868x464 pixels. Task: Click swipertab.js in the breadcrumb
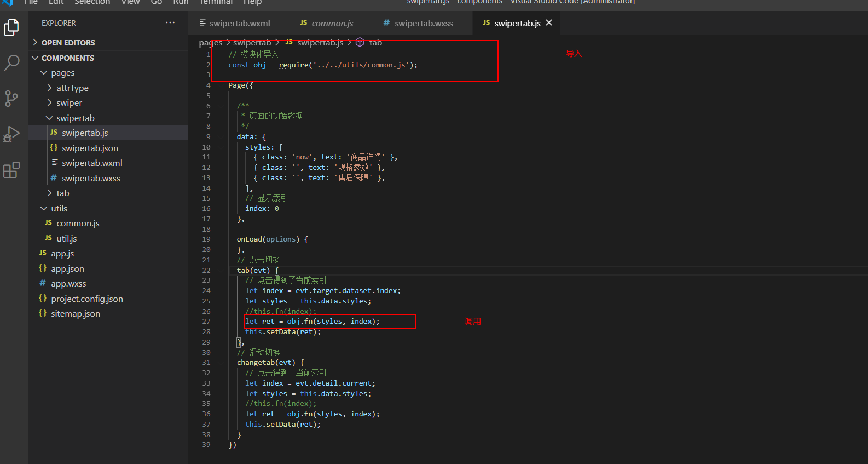click(320, 42)
